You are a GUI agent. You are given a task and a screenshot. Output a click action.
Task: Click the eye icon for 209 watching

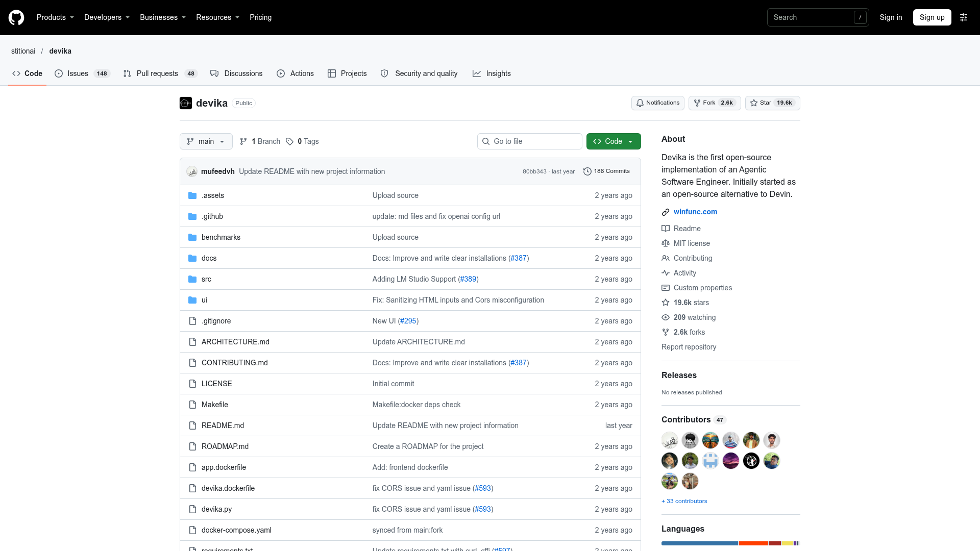tap(666, 317)
